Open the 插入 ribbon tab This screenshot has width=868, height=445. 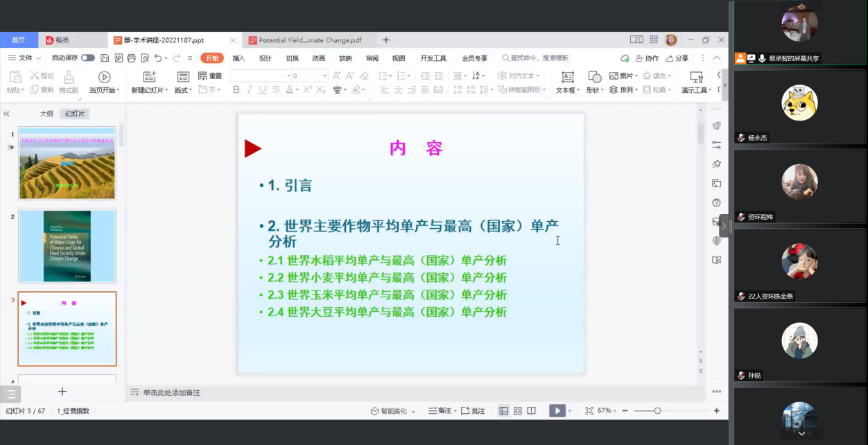coord(238,58)
